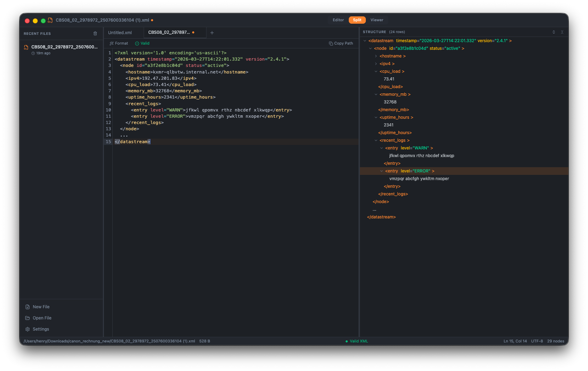Switch to Viewer view mode

click(x=377, y=20)
